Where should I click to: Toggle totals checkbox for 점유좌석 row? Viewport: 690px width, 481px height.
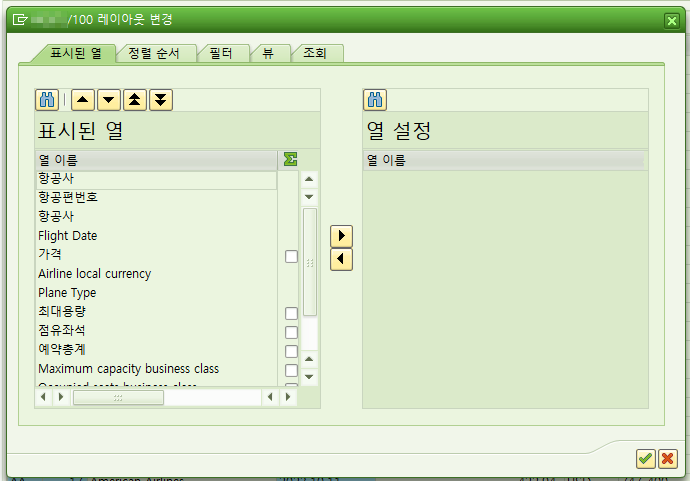tap(291, 332)
